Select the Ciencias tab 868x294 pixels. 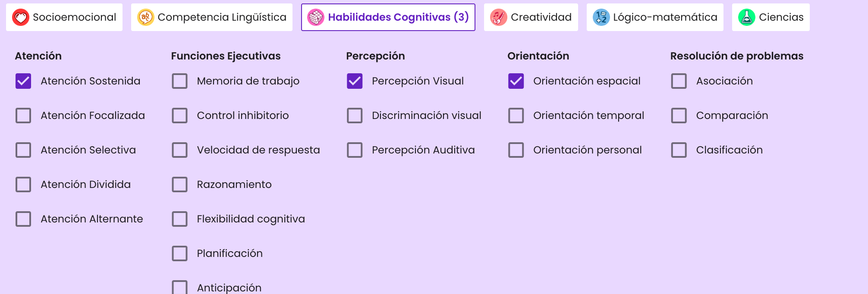point(771,17)
